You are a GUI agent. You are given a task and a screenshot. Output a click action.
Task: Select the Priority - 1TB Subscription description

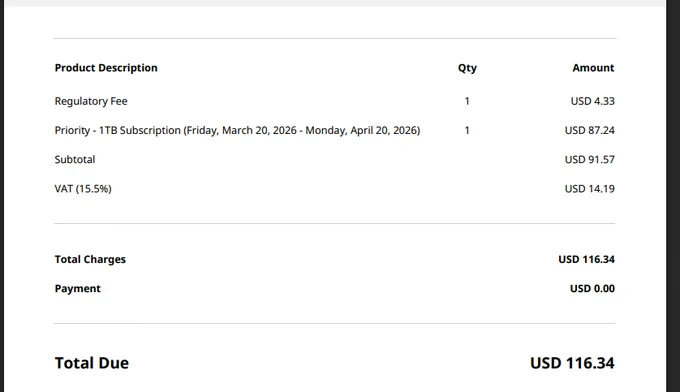point(237,131)
